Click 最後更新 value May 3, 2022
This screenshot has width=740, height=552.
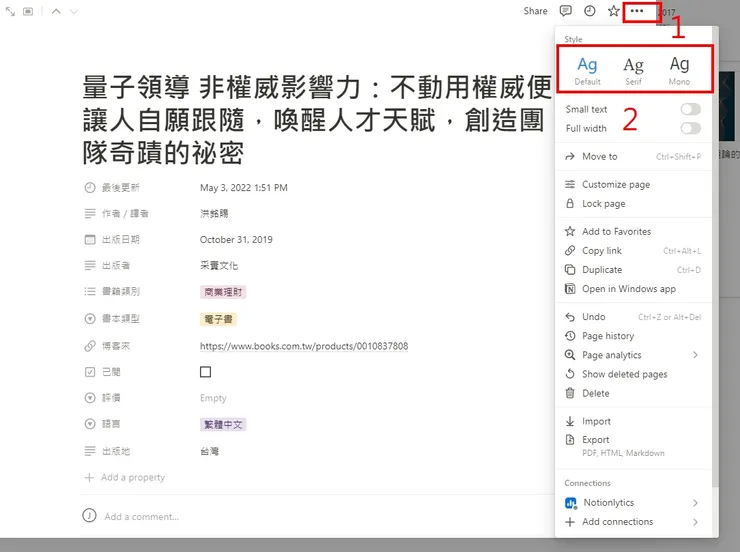[244, 188]
